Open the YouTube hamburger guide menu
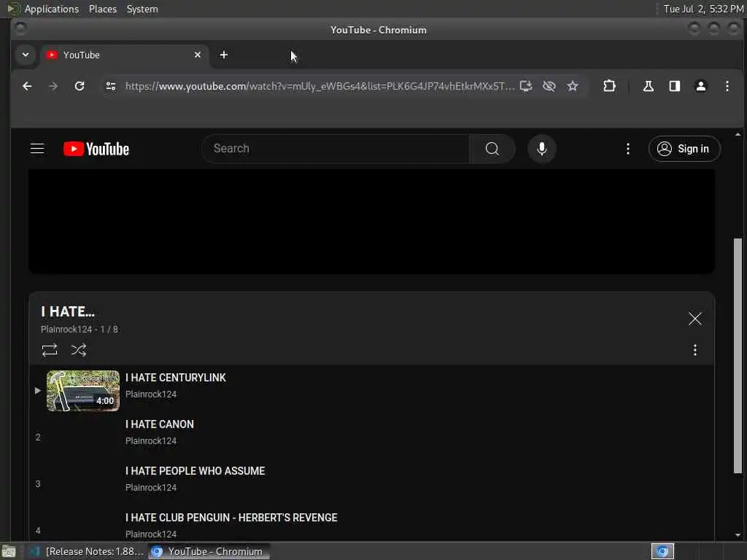 point(37,149)
